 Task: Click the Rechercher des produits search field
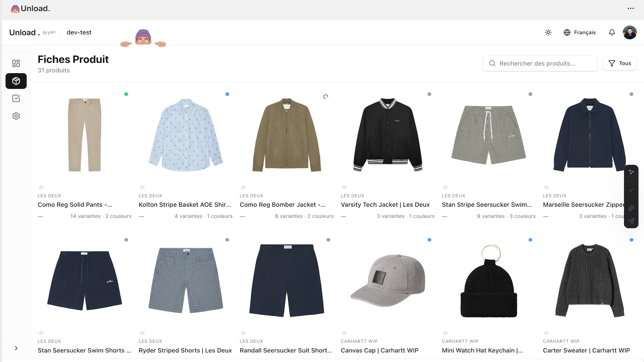tap(540, 64)
